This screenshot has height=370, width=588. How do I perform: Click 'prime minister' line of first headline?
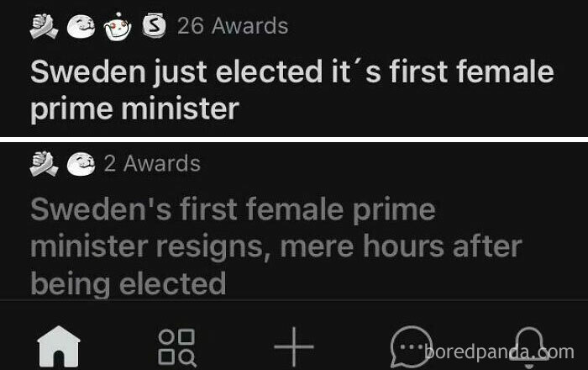(134, 108)
